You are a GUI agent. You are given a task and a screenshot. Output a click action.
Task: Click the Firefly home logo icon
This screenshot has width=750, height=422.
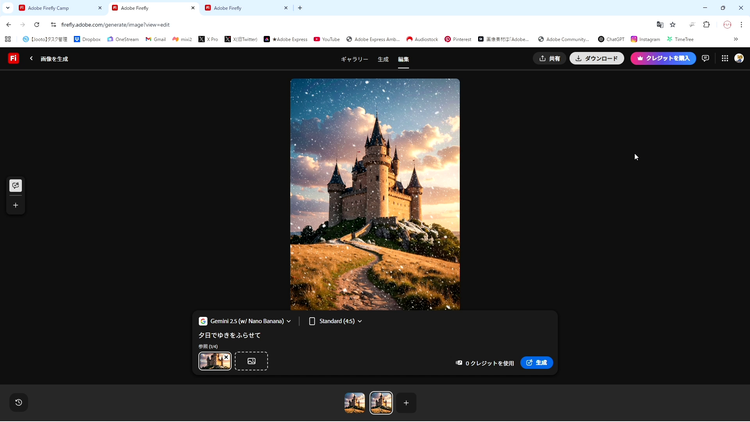coord(13,59)
